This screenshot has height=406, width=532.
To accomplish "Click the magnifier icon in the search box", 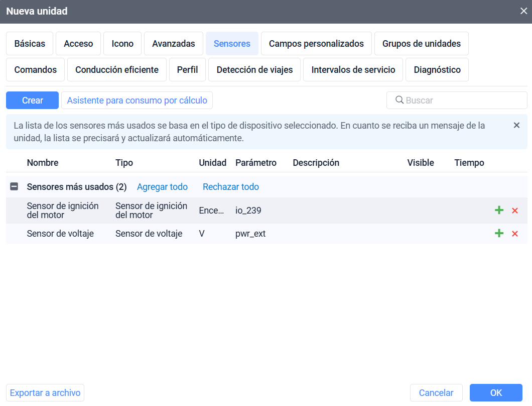I will tap(398, 100).
